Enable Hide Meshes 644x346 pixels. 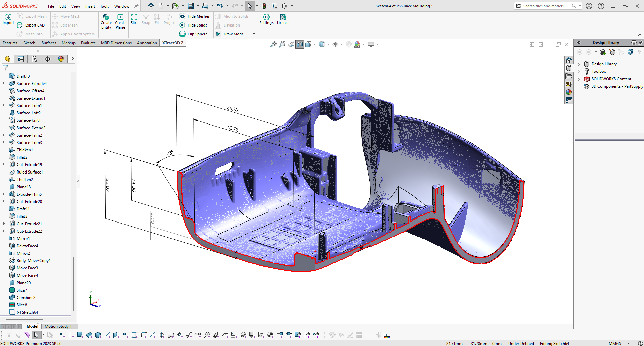195,16
